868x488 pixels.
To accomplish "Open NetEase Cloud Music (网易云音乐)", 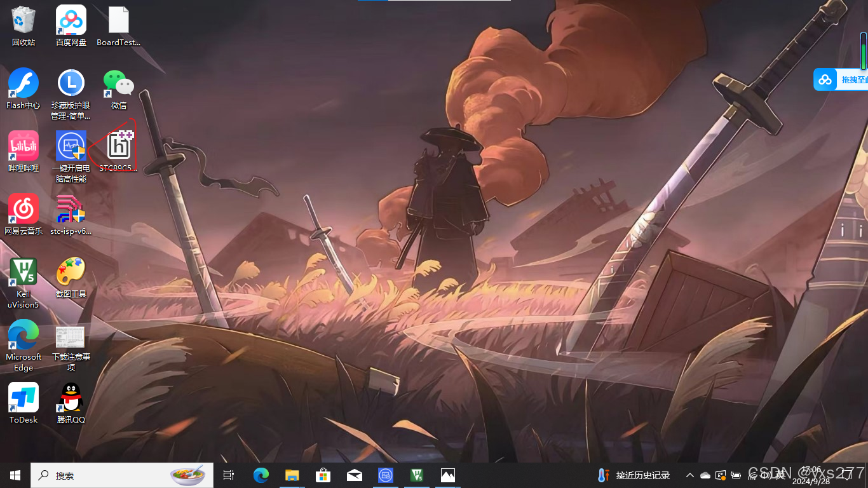I will [x=24, y=215].
